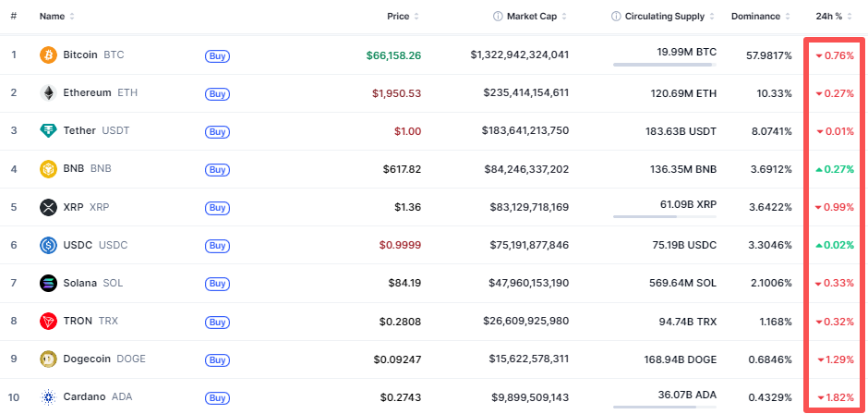Click the Ethereum diamond logo icon
The width and height of the screenshot is (868, 414).
click(48, 93)
